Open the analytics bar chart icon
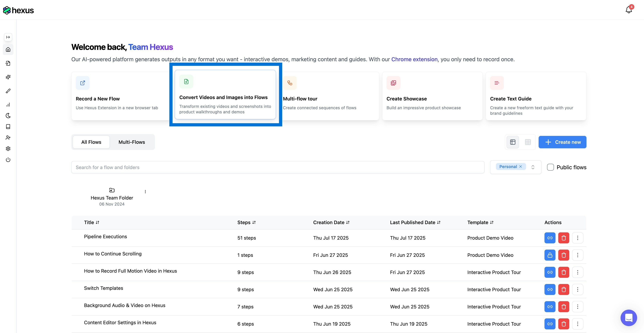 click(8, 104)
